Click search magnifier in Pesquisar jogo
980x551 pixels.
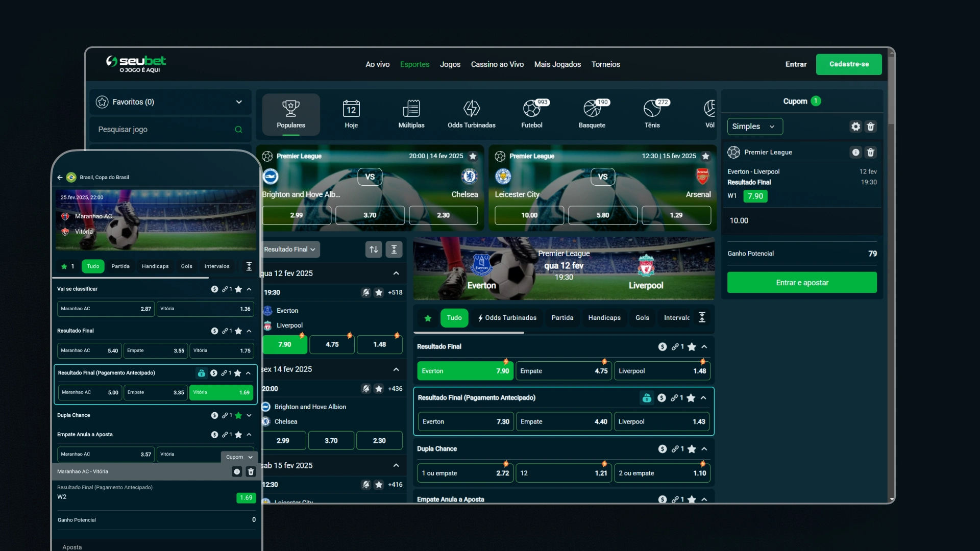click(x=238, y=130)
